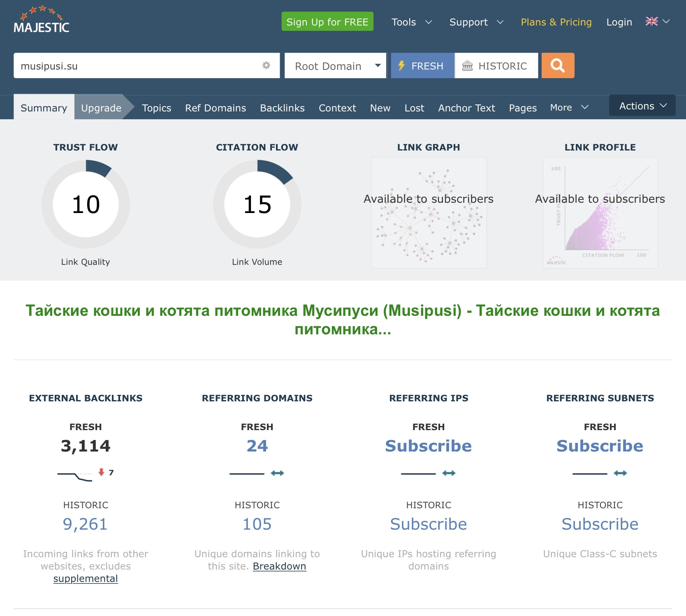Click Sign Up for FREE button
The height and width of the screenshot is (616, 686).
[327, 21]
